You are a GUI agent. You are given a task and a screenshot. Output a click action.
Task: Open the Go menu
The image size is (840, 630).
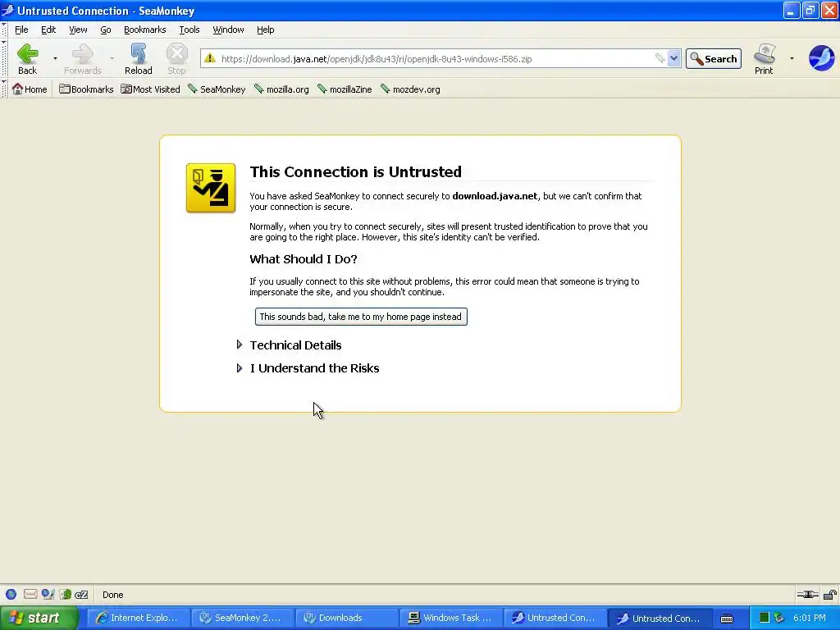point(106,30)
